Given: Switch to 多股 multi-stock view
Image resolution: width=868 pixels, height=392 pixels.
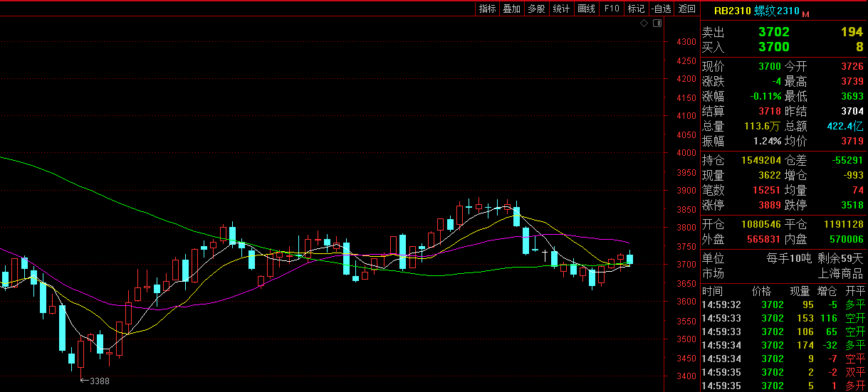Looking at the screenshot, I should [x=536, y=9].
